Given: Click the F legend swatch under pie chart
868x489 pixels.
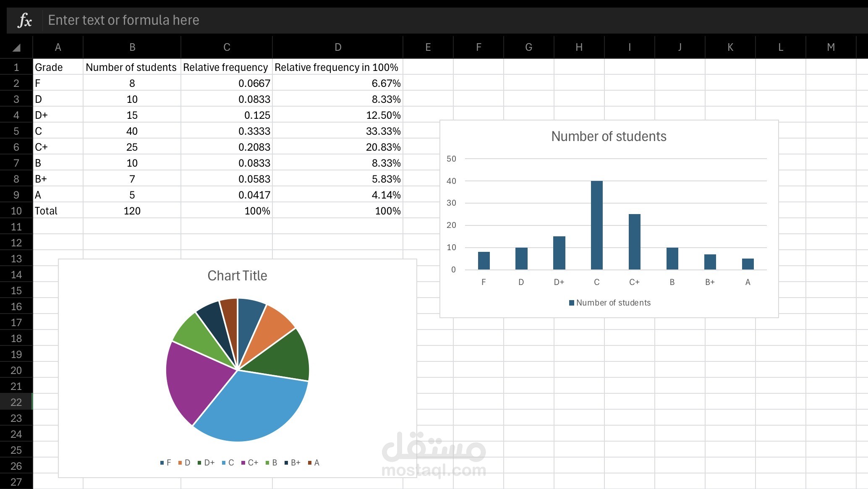Looking at the screenshot, I should 162,463.
